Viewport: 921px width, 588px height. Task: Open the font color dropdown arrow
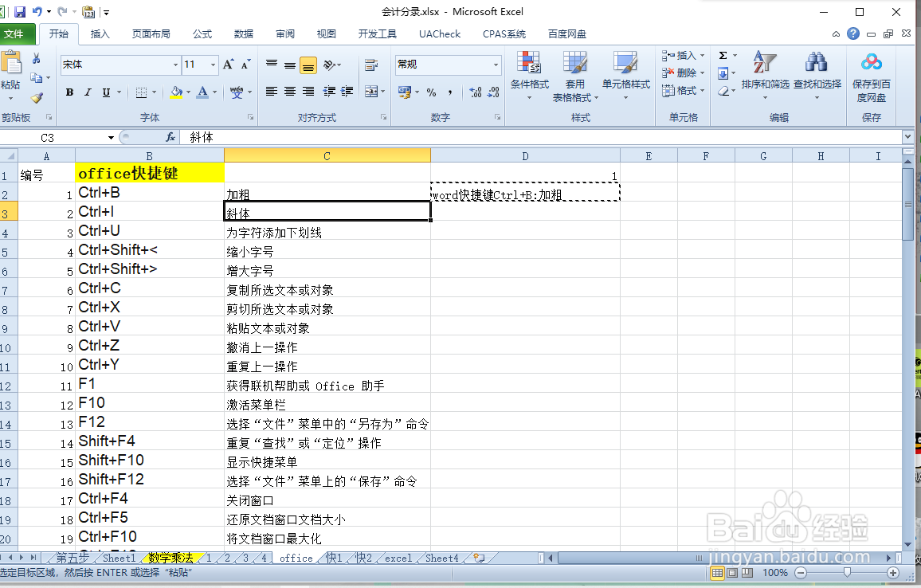click(215, 92)
